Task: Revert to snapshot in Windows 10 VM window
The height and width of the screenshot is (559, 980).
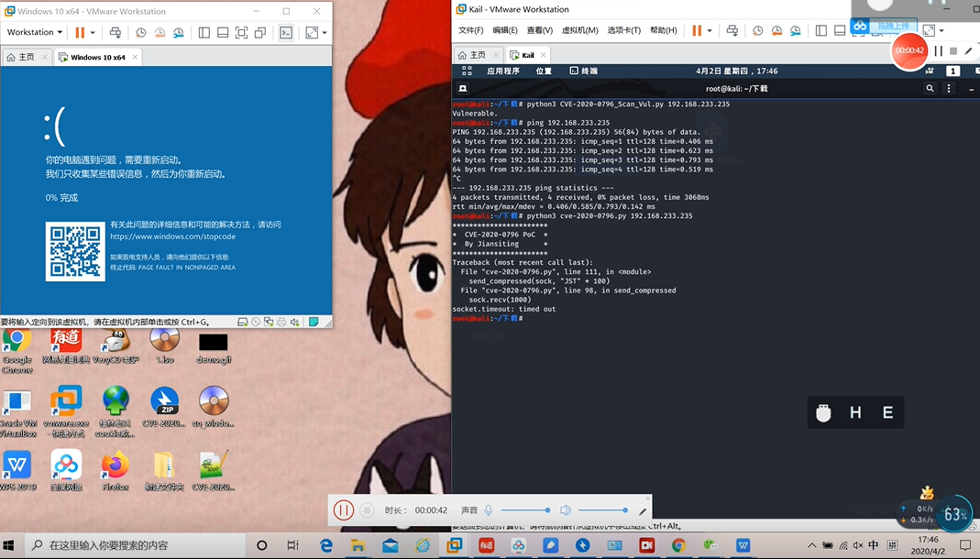Action: pos(160,32)
